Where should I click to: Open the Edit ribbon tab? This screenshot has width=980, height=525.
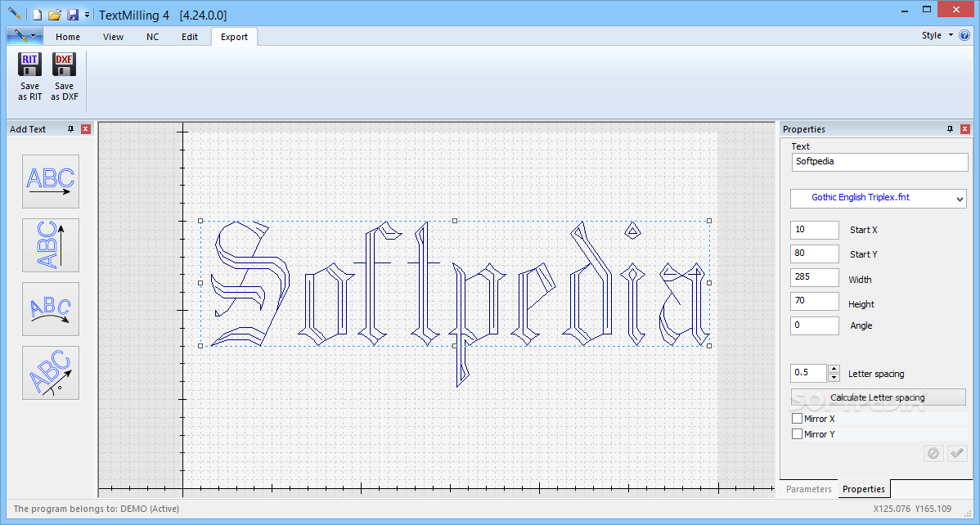pyautogui.click(x=190, y=37)
